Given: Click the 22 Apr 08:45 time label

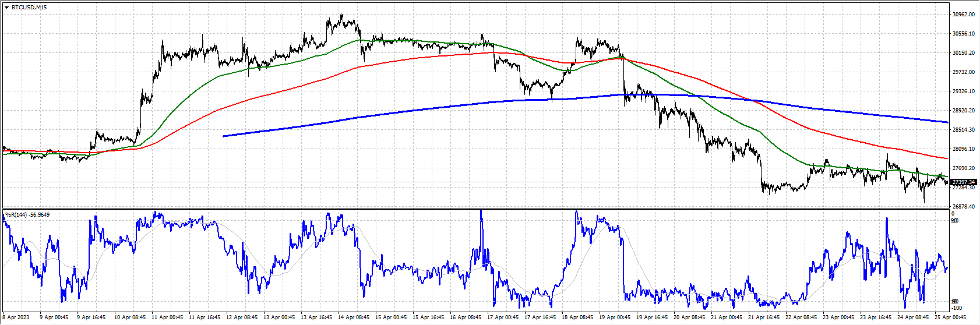Looking at the screenshot, I should (x=802, y=317).
